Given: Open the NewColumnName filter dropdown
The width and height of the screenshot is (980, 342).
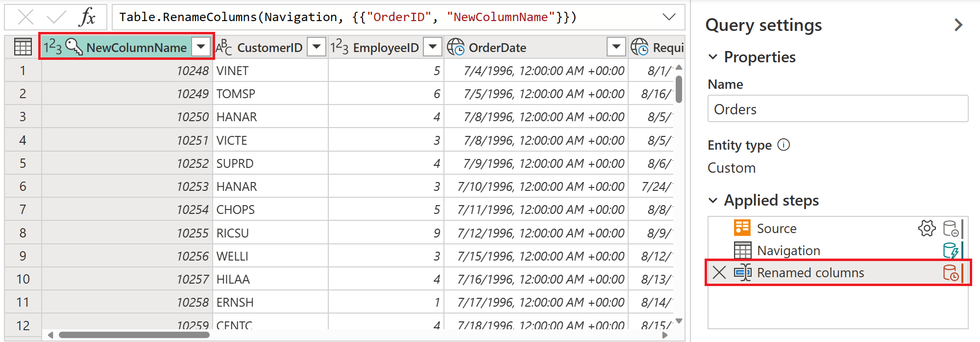Looking at the screenshot, I should (x=200, y=47).
